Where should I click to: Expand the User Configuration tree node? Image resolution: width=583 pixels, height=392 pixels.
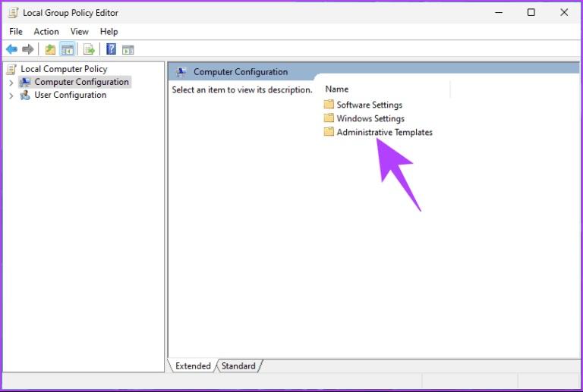pos(11,96)
